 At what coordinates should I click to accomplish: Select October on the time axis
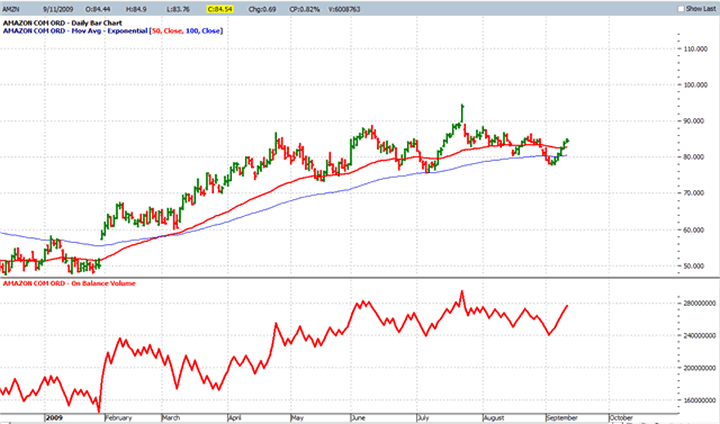click(x=621, y=416)
